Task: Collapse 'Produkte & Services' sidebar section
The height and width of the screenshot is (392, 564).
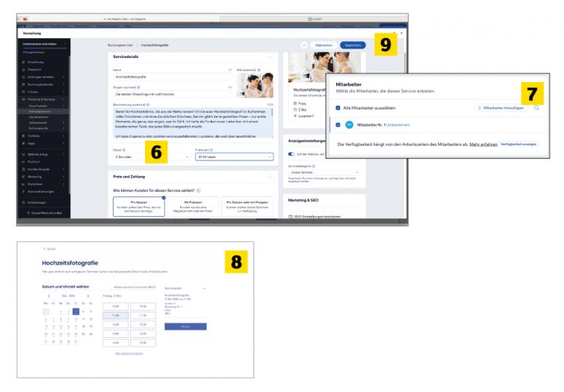Action: click(x=43, y=99)
